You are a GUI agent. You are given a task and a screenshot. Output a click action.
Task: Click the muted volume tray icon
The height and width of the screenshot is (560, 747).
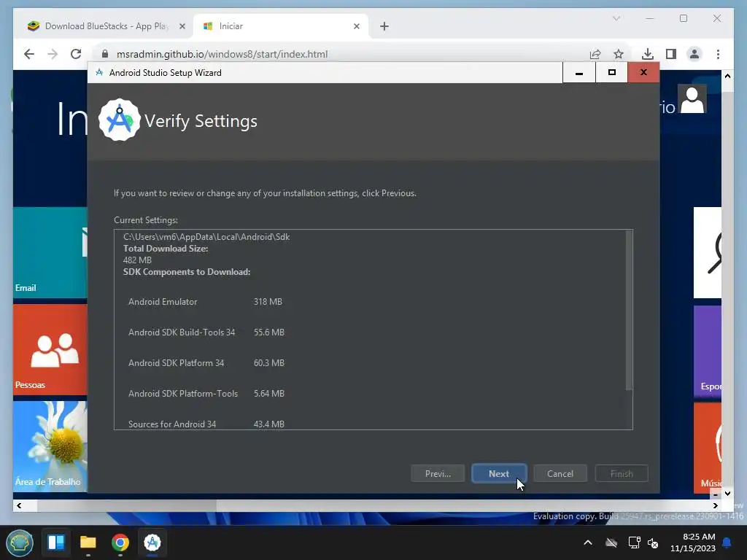tap(653, 542)
